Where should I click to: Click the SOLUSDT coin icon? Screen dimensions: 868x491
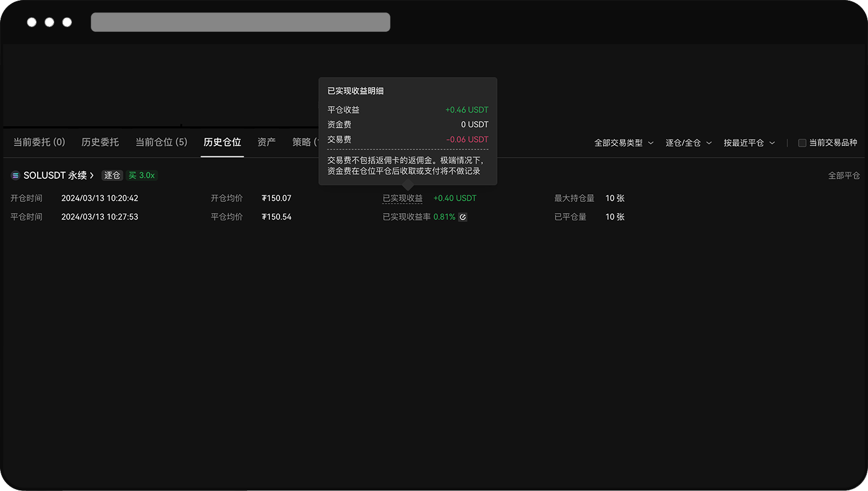pos(14,175)
